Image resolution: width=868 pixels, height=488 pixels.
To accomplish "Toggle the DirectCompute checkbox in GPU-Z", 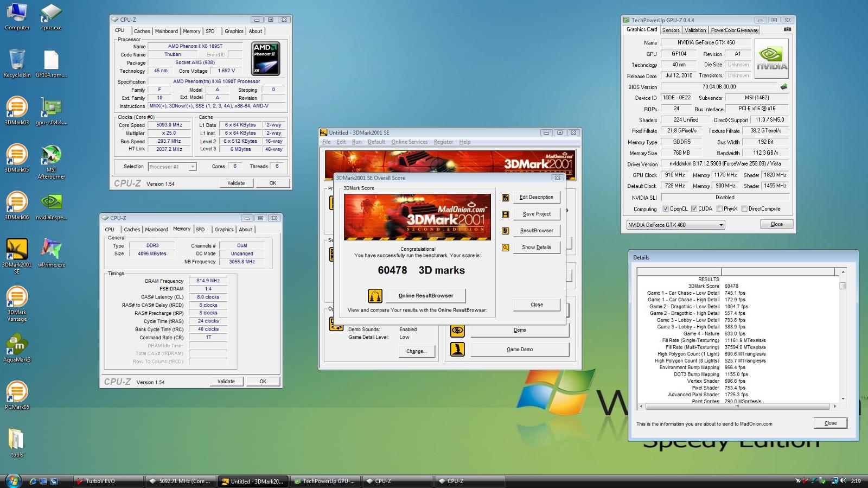I will [744, 209].
